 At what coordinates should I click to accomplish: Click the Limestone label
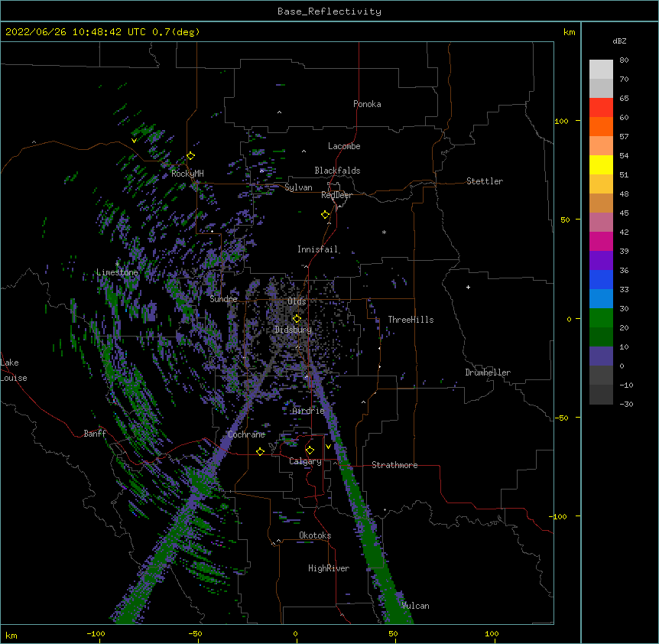(x=117, y=272)
